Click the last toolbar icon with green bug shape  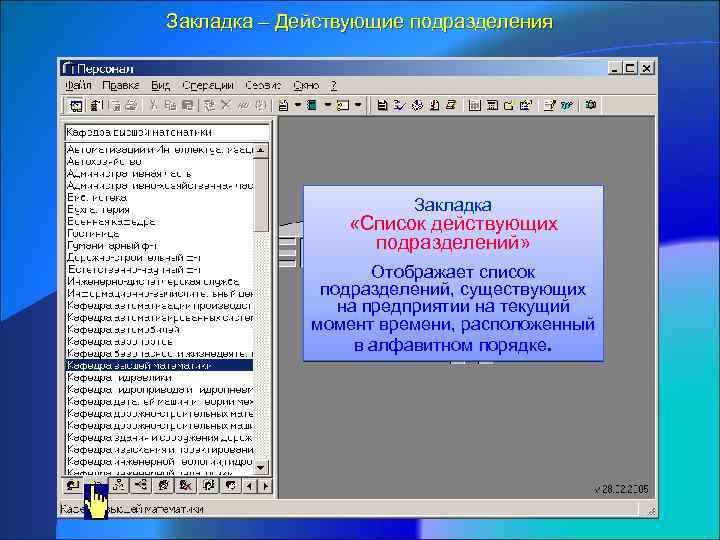(591, 105)
